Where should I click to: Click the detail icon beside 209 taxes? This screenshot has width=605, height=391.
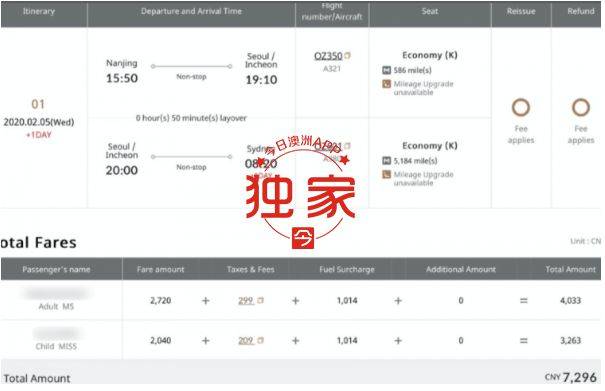(x=260, y=340)
